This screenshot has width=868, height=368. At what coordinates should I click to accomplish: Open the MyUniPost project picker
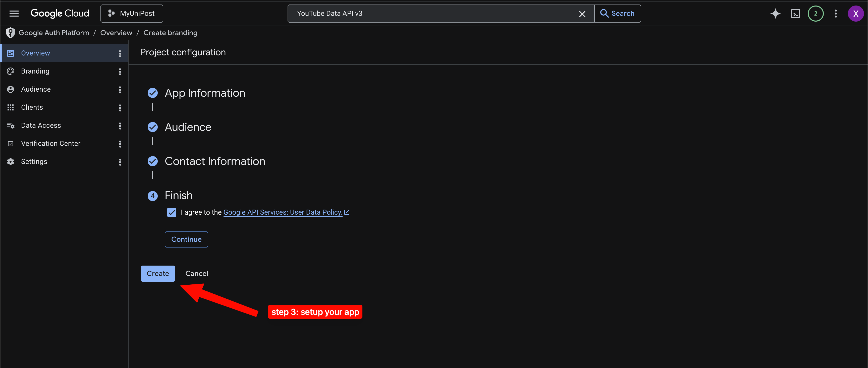[x=132, y=14]
